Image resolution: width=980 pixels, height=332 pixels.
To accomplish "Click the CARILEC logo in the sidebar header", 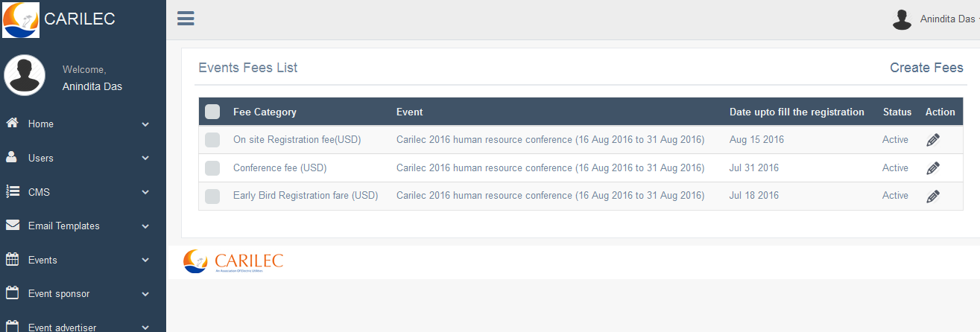I will (21, 20).
